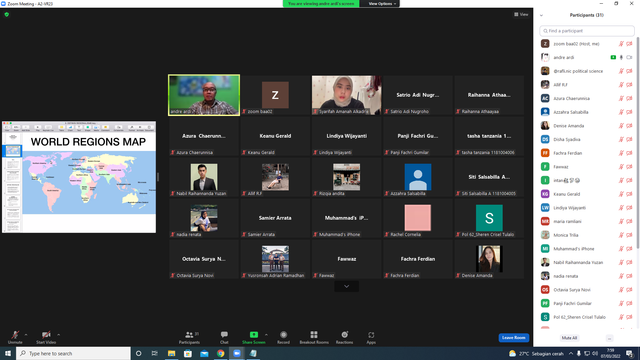Image resolution: width=640 pixels, height=360 pixels.
Task: Open Mail app from taskbar
Action: pos(204,353)
